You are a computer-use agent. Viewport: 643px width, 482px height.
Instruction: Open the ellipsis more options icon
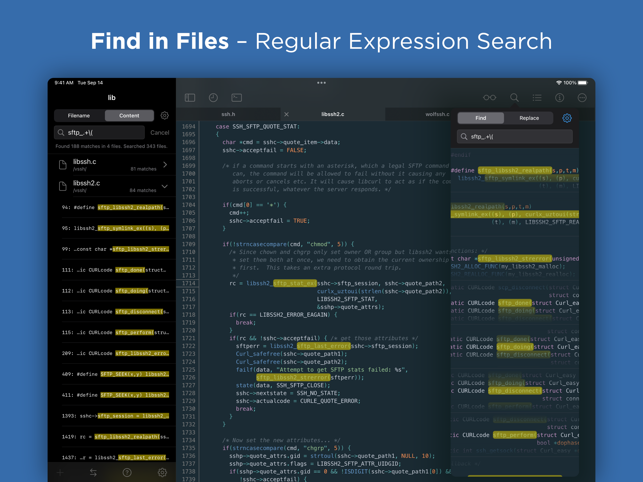[582, 98]
